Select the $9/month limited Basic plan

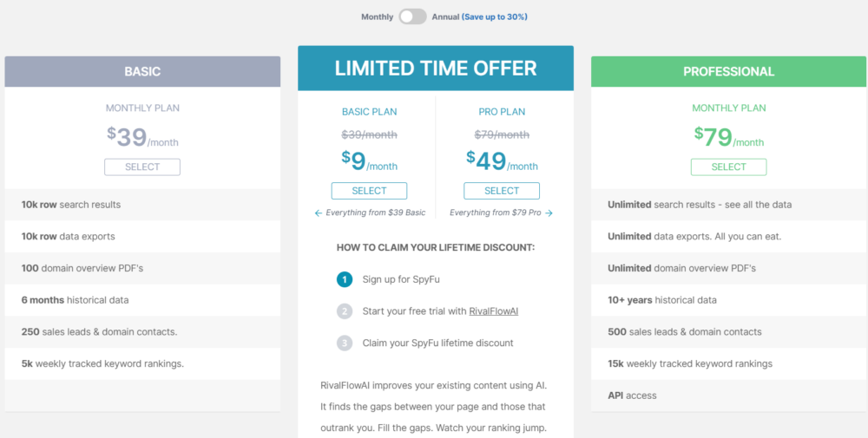369,191
